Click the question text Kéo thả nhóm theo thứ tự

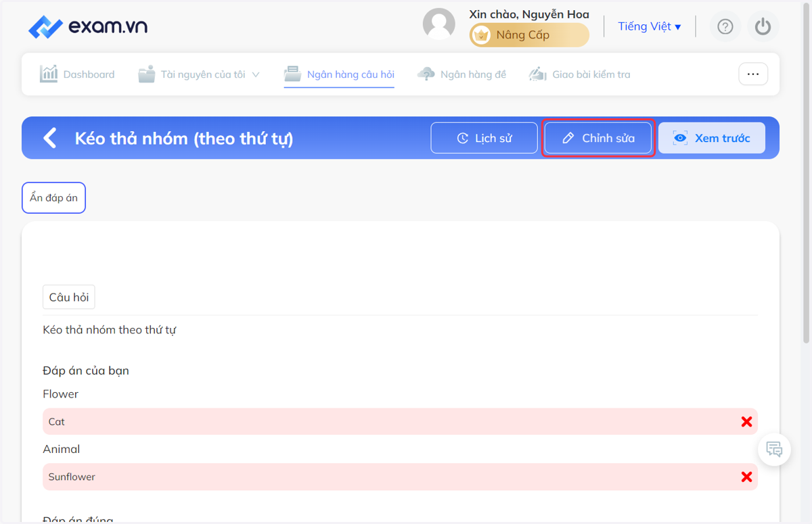(110, 330)
